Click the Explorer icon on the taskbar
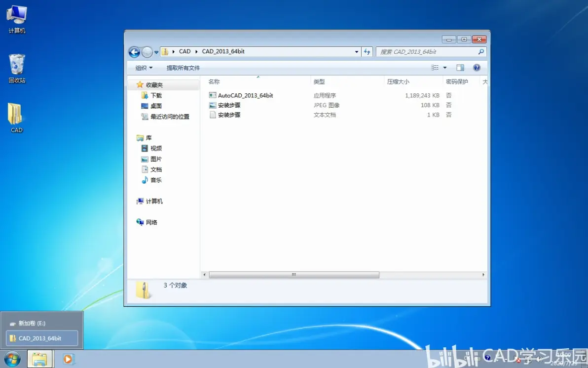This screenshot has height=368, width=588. [x=39, y=359]
